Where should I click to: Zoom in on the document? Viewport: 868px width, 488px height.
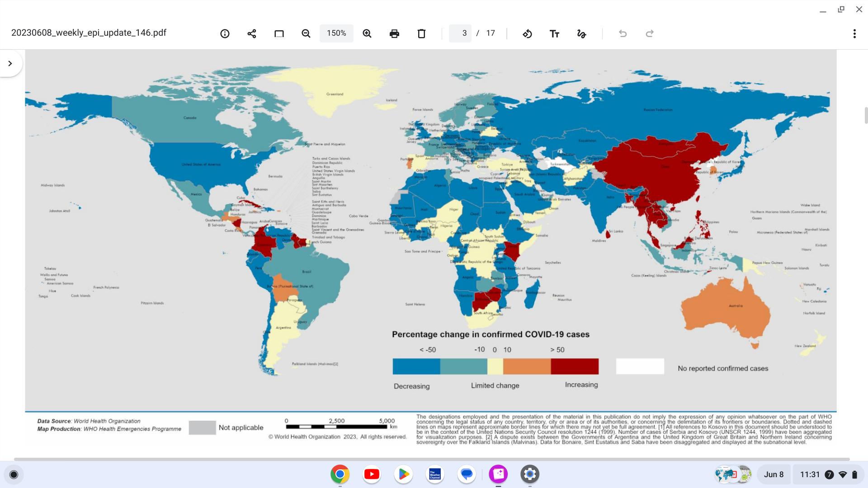(x=367, y=33)
